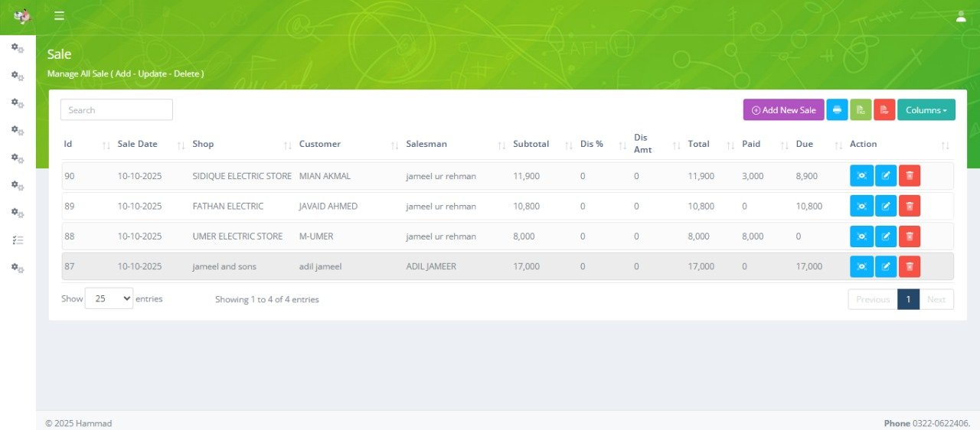Delete sale 88 using trash icon
This screenshot has height=430, width=980.
coord(910,236)
